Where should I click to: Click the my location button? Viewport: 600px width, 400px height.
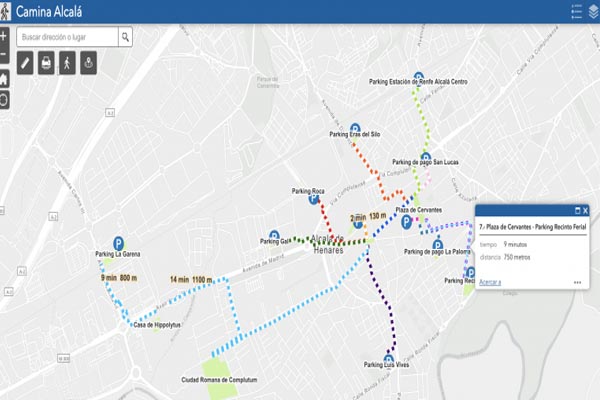(x=4, y=100)
